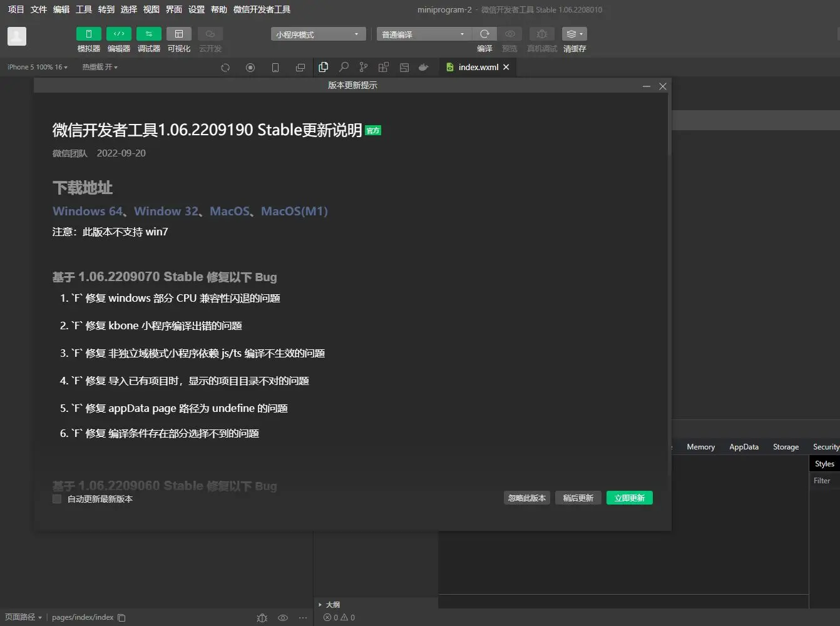
Task: Switch to the Memory tab
Action: 700,447
